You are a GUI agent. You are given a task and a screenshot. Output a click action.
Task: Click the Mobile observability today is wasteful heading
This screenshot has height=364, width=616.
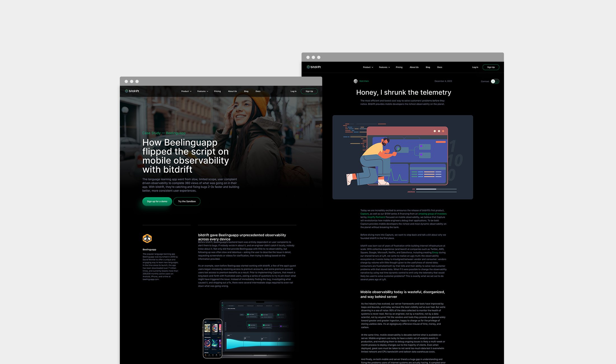[x=403, y=294]
